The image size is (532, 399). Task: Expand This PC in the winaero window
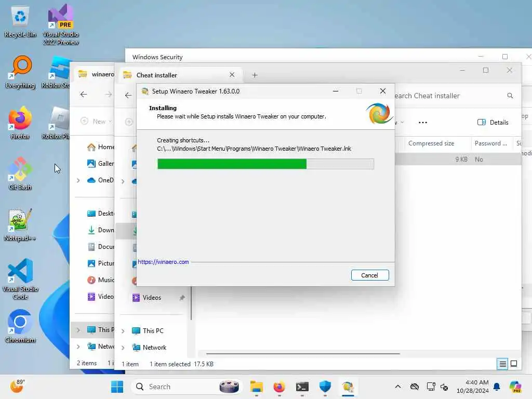pos(78,330)
